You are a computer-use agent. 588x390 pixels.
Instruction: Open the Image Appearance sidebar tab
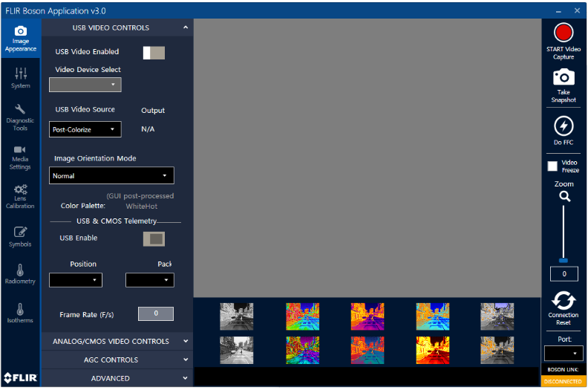[x=21, y=39]
